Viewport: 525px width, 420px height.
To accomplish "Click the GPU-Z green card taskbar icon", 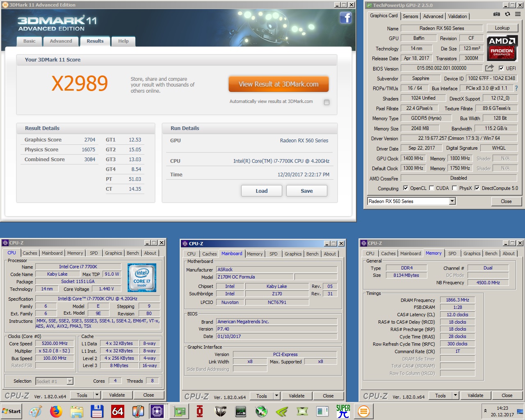I will 179,411.
